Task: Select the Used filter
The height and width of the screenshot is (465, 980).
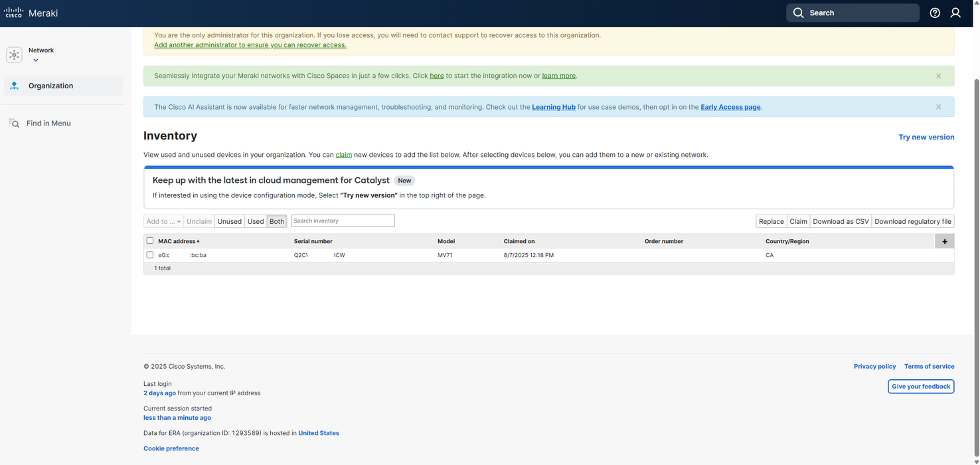Action: [x=256, y=221]
